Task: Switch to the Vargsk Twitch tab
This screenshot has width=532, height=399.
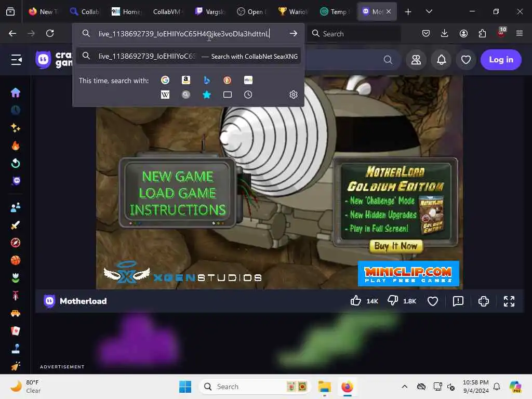Action: (209, 11)
